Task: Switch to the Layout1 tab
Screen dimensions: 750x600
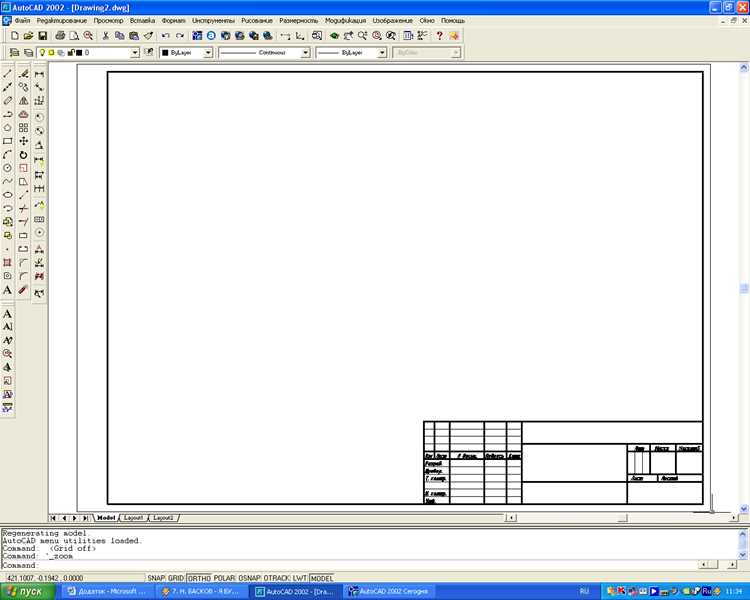Action: tap(133, 518)
